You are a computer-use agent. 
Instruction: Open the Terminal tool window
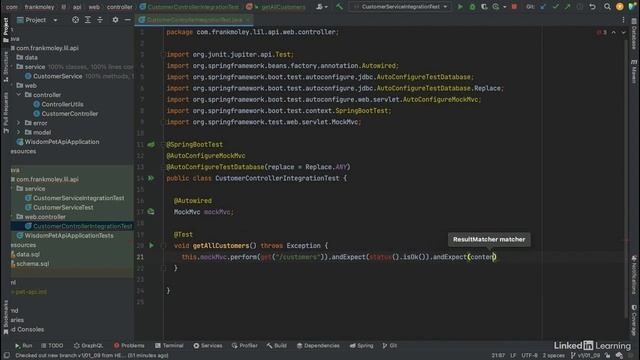click(169, 345)
